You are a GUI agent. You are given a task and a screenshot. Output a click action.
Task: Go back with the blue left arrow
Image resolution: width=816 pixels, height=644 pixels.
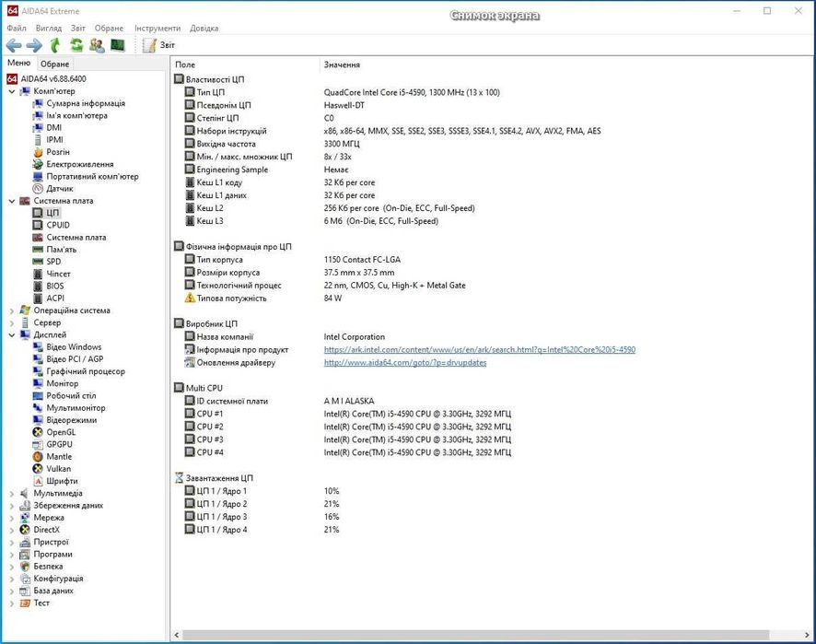pyautogui.click(x=14, y=46)
